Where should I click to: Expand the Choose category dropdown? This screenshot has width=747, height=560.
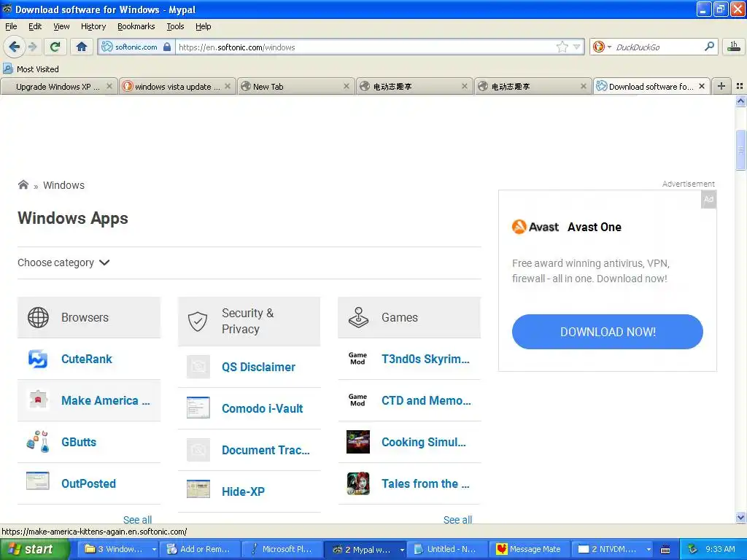pos(64,262)
